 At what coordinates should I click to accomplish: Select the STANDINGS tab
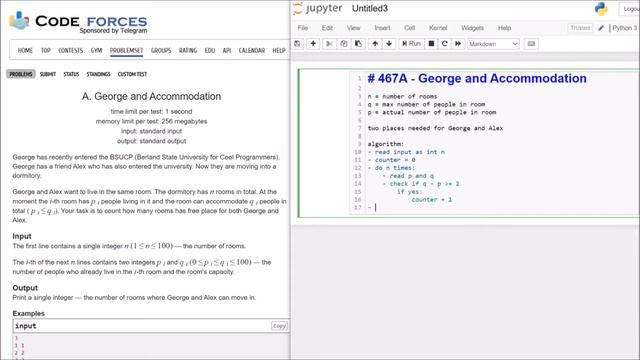tap(98, 74)
